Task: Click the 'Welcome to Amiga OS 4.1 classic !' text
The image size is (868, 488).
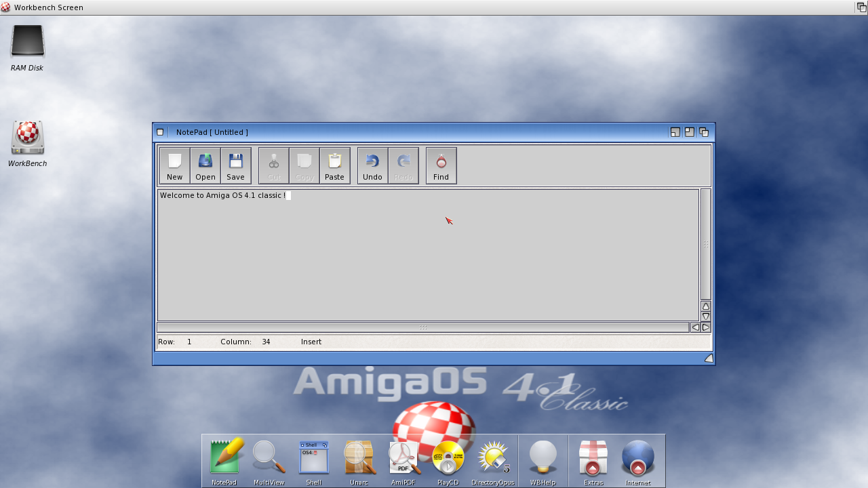Action: click(222, 195)
